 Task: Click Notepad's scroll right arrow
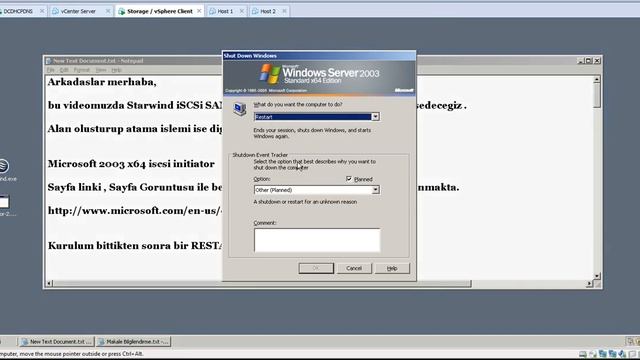(589, 283)
